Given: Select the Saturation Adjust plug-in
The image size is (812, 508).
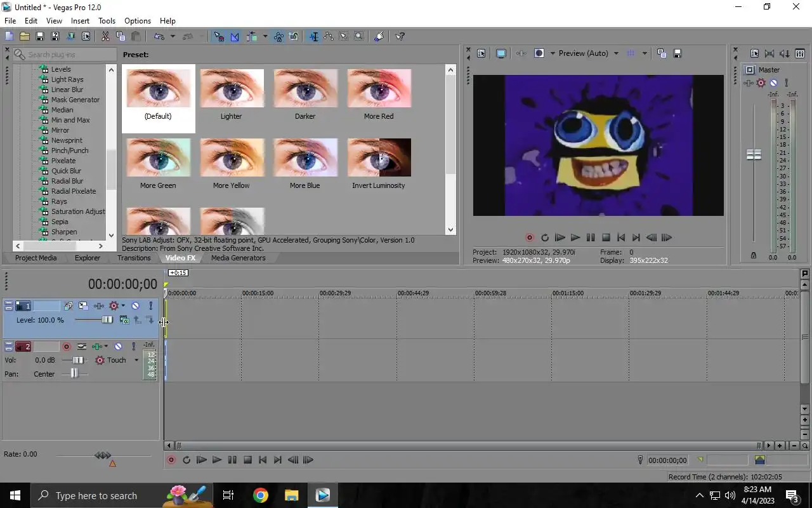Looking at the screenshot, I should click(78, 211).
